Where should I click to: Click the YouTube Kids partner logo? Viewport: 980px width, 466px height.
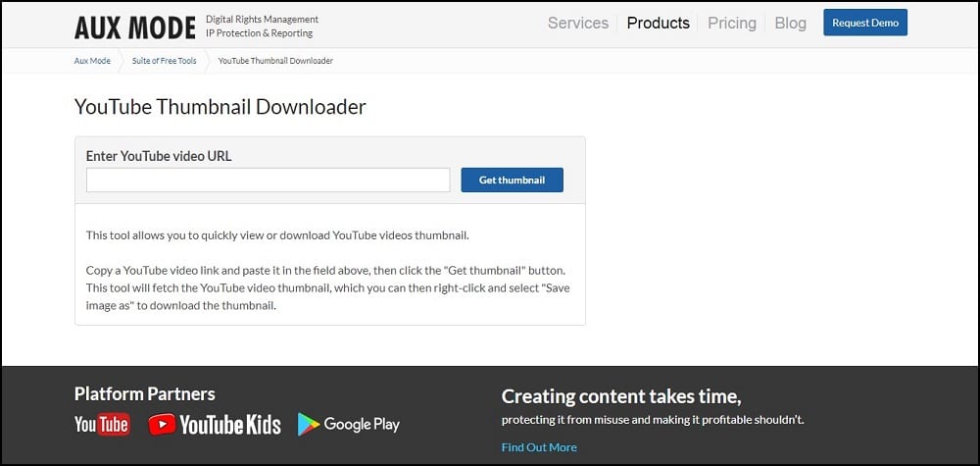click(x=215, y=424)
